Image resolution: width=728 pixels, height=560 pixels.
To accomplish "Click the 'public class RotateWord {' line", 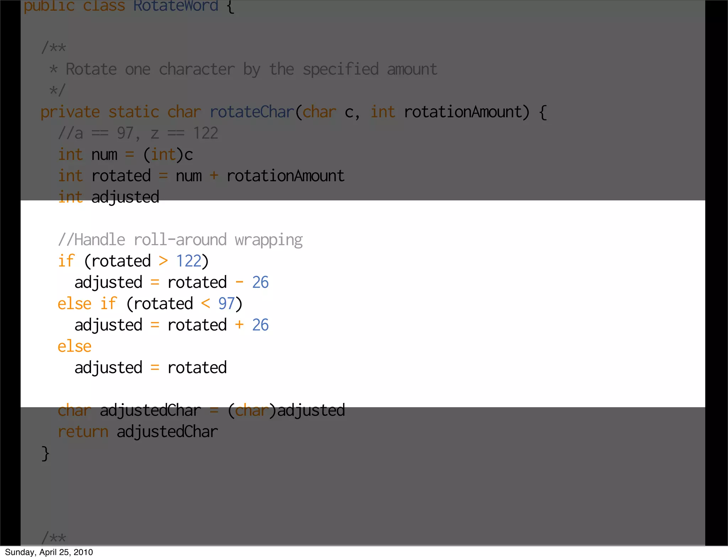I will (129, 6).
